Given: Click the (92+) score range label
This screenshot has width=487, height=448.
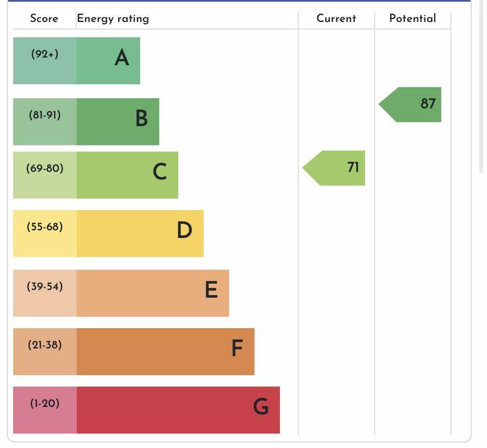Looking at the screenshot, I should pyautogui.click(x=45, y=55).
